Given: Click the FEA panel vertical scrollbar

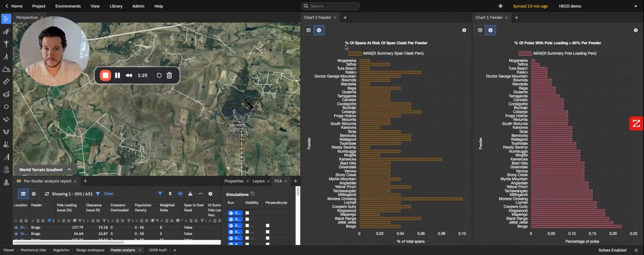Looking at the screenshot, I should (x=298, y=192).
